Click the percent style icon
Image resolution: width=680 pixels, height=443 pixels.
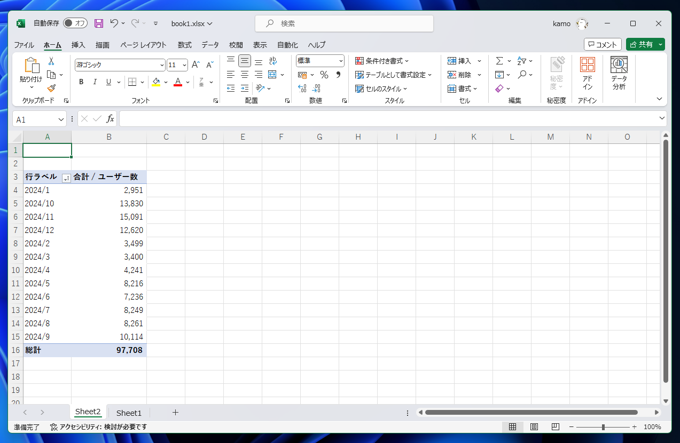(x=323, y=75)
